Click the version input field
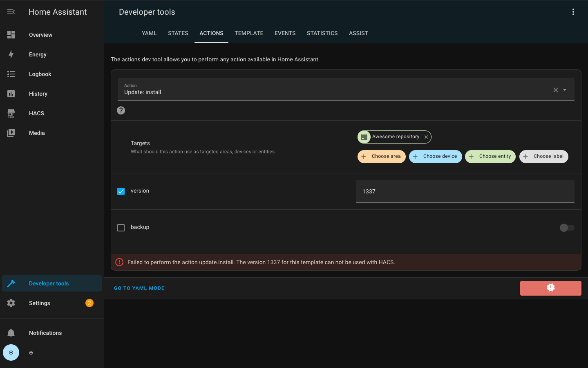Screen dimensions: 588x368 pyautogui.click(x=465, y=191)
